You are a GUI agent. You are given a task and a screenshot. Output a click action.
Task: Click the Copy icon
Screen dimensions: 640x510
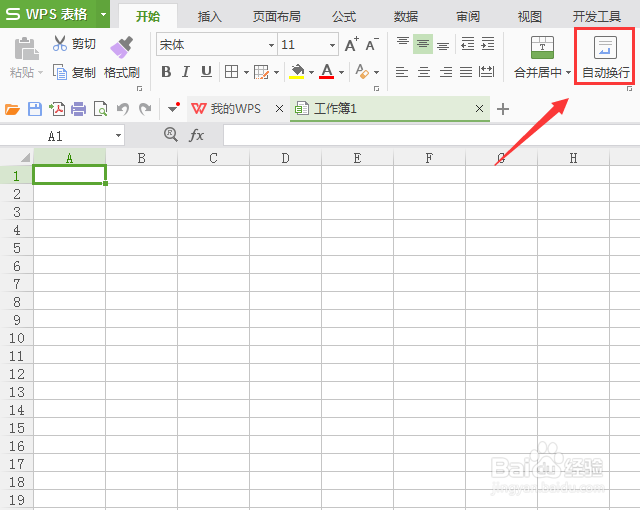pyautogui.click(x=60, y=72)
